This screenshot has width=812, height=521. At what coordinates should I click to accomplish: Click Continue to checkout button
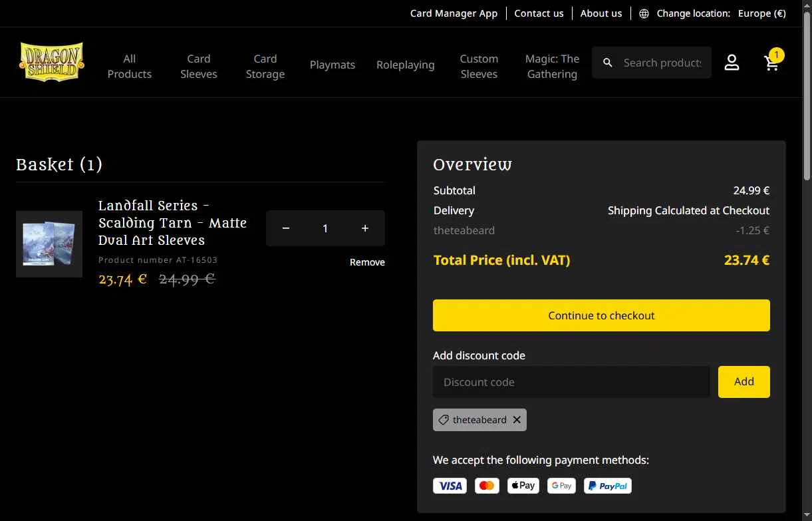601,315
